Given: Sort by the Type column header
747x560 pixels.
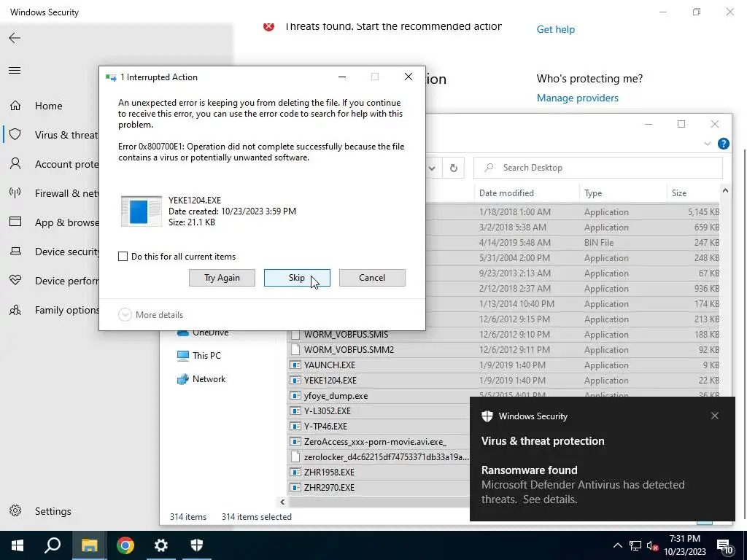Looking at the screenshot, I should (623, 192).
